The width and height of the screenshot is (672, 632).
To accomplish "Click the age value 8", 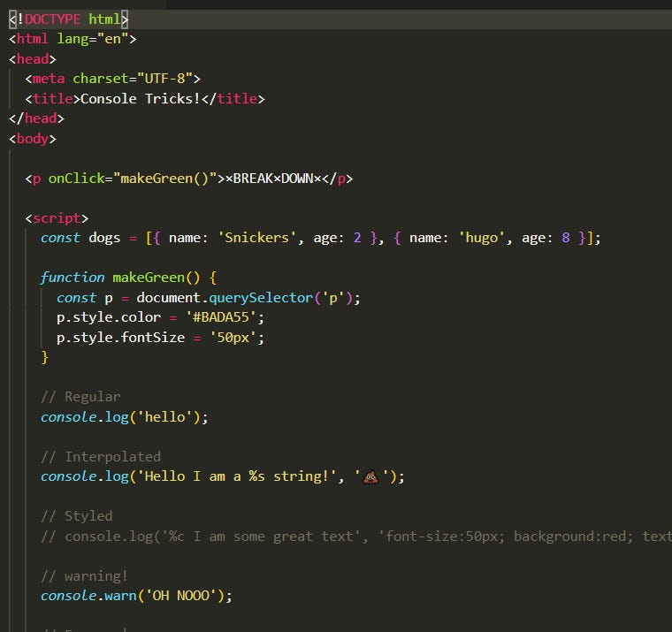I will point(566,238).
